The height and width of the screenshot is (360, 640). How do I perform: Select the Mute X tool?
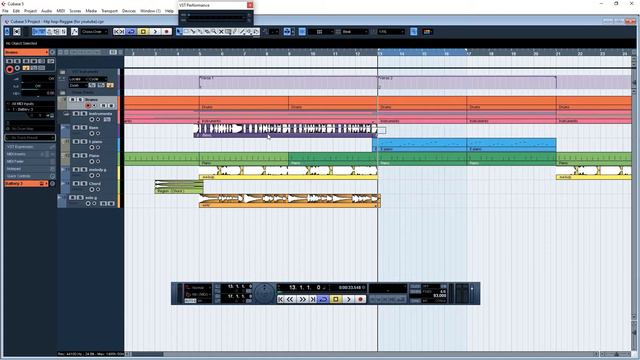[221, 32]
